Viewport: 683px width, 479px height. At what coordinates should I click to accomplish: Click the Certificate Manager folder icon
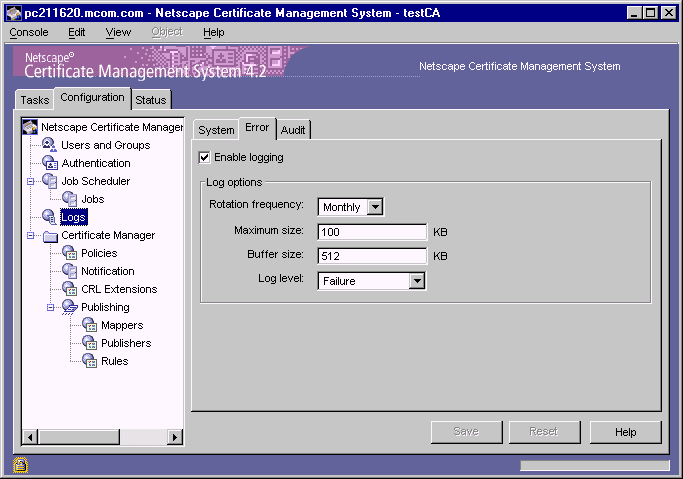[51, 236]
